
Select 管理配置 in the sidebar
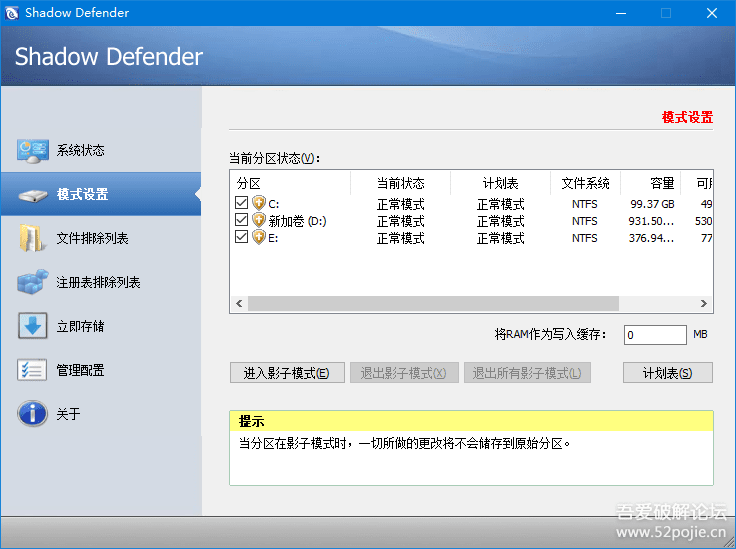point(80,371)
